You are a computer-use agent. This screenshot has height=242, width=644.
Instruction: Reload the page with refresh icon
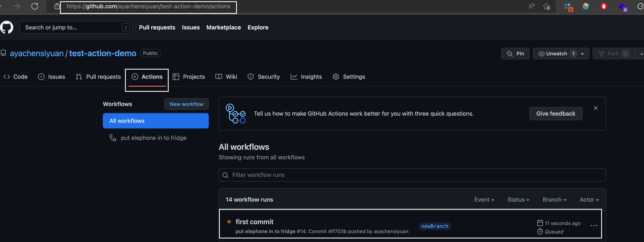35,6
